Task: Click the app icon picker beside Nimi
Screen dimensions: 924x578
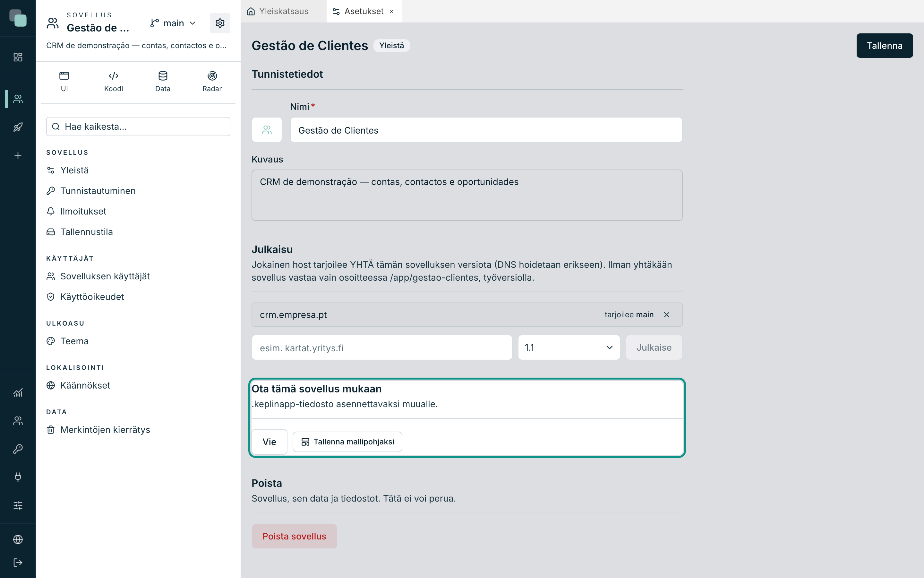Action: [267, 130]
